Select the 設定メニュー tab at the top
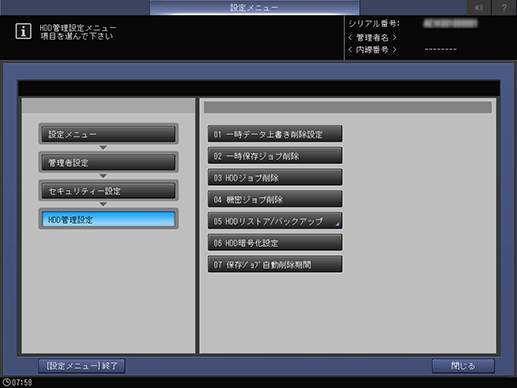Image resolution: width=517 pixels, height=388 pixels. pos(254,7)
